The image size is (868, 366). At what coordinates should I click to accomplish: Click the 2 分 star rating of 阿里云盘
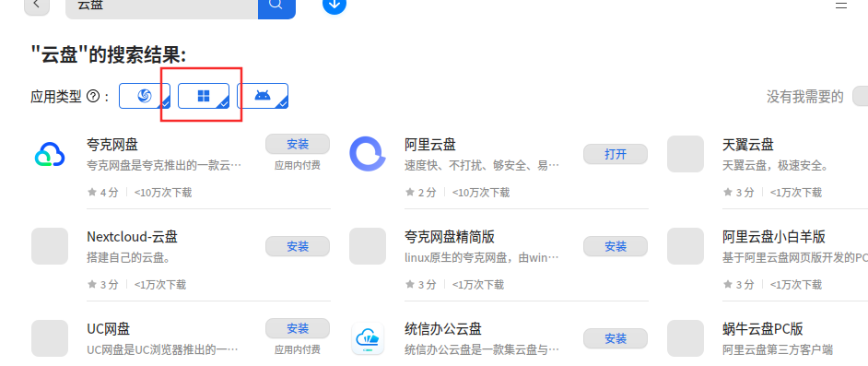pos(421,193)
